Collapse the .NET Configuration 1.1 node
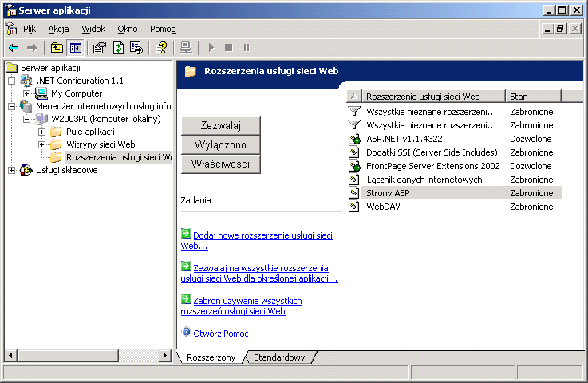The width and height of the screenshot is (588, 383). [12, 81]
